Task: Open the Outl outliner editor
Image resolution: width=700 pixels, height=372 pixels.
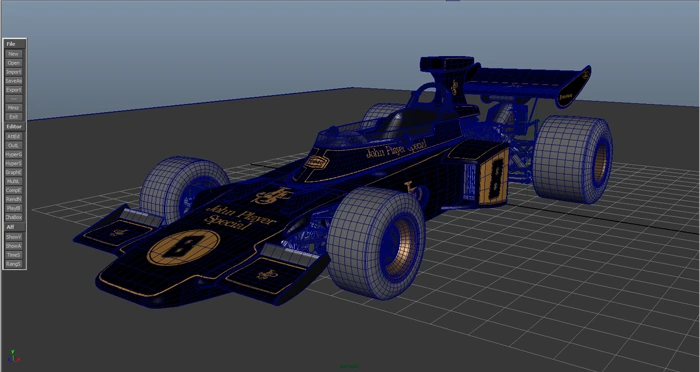Action: [13, 145]
